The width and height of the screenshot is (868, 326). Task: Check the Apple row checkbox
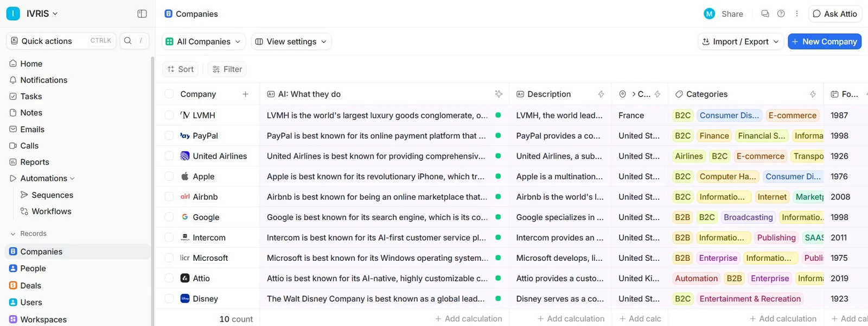pos(169,176)
